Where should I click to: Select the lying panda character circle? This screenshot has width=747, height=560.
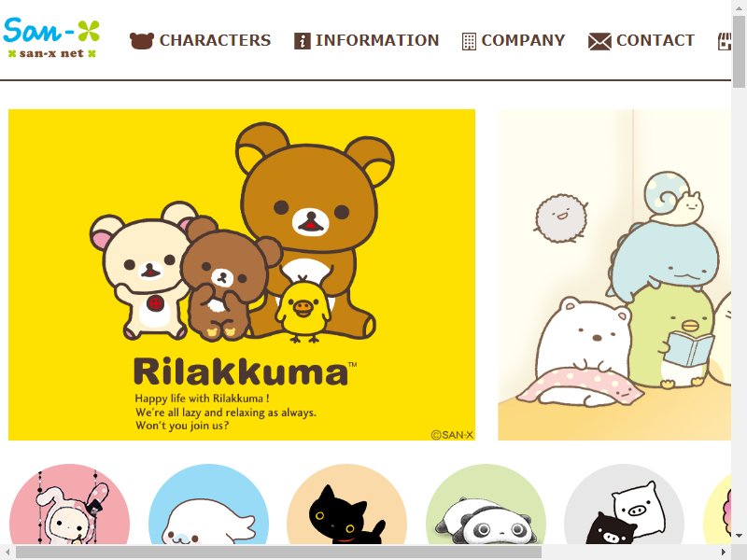pos(486,504)
